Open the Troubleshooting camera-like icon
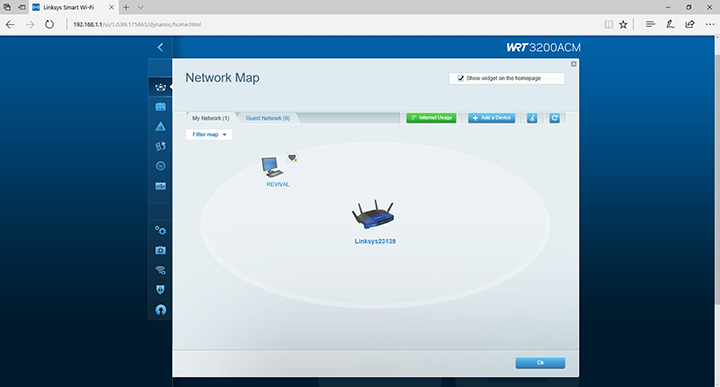Screen dimensions: 720x387 pyautogui.click(x=160, y=250)
